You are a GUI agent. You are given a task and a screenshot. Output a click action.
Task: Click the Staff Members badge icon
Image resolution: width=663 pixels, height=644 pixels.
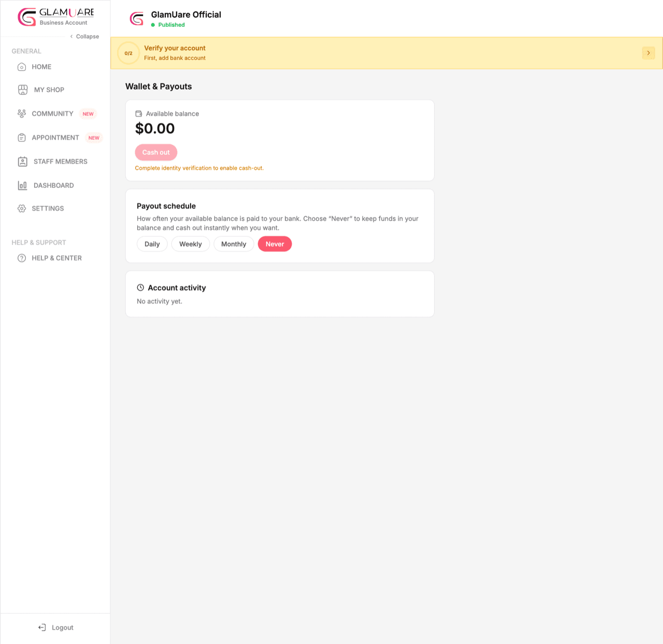(23, 162)
